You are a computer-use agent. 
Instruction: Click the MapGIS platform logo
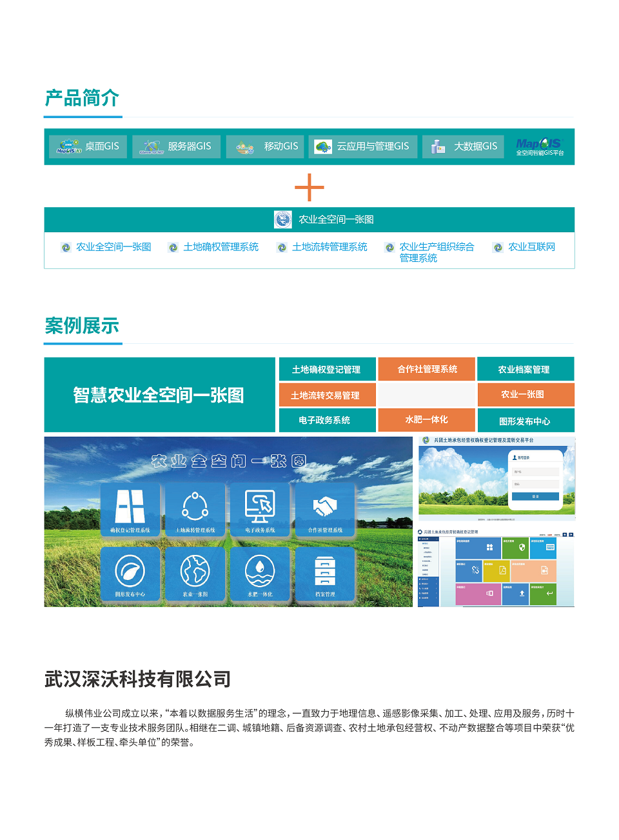coord(539,146)
